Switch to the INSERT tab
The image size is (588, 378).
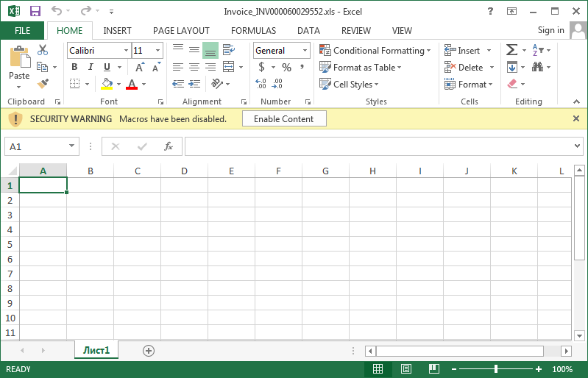[117, 31]
